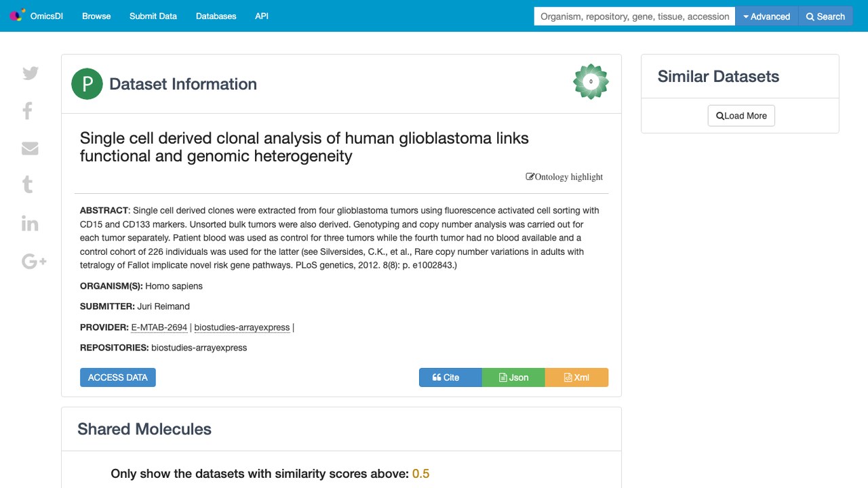The width and height of the screenshot is (868, 488).
Task: Select the dataset title text
Action: [304, 147]
